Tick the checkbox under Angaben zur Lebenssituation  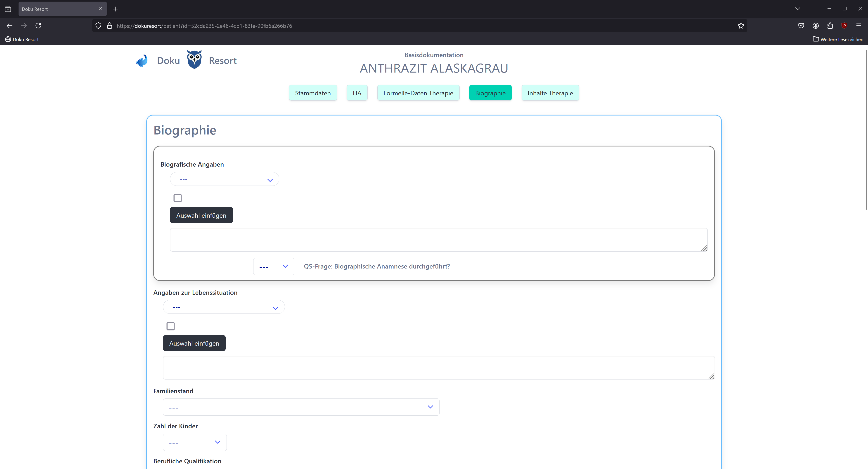[x=170, y=326]
